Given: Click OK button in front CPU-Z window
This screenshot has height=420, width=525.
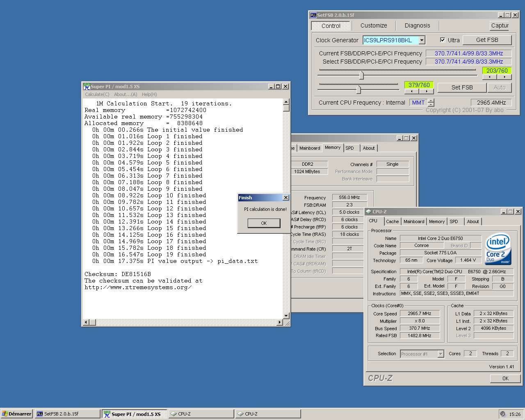Looking at the screenshot, I should (505, 379).
